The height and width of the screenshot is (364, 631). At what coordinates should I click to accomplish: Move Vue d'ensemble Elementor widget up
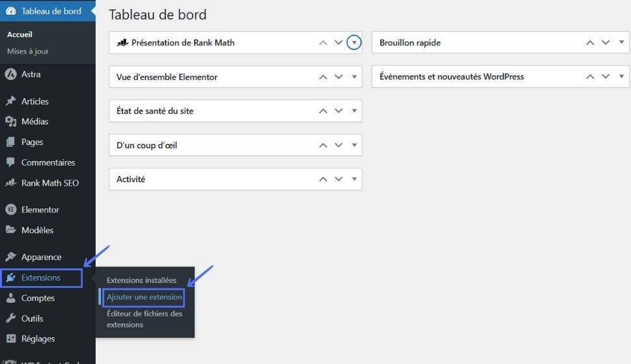pos(323,77)
